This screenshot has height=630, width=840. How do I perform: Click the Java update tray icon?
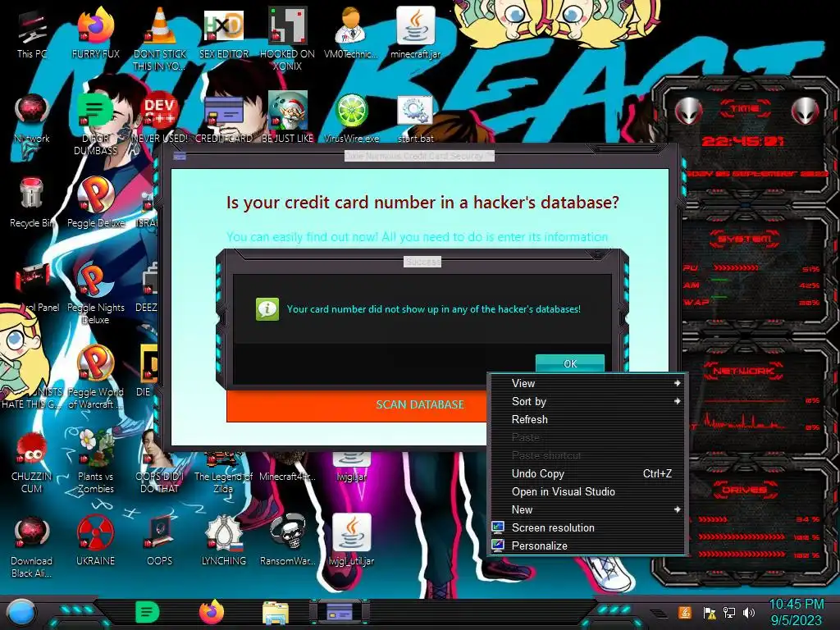pos(685,612)
